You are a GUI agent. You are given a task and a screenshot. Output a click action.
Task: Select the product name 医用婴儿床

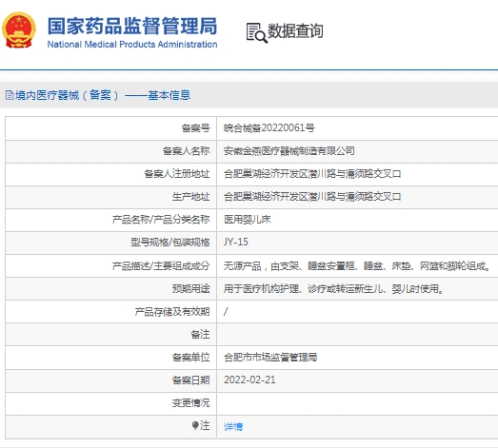pyautogui.click(x=247, y=220)
